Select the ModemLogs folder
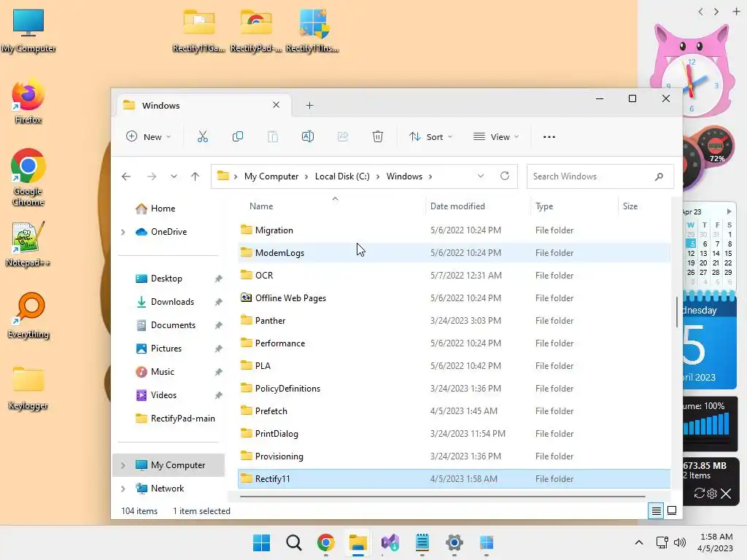This screenshot has height=560, width=747. click(x=454, y=253)
